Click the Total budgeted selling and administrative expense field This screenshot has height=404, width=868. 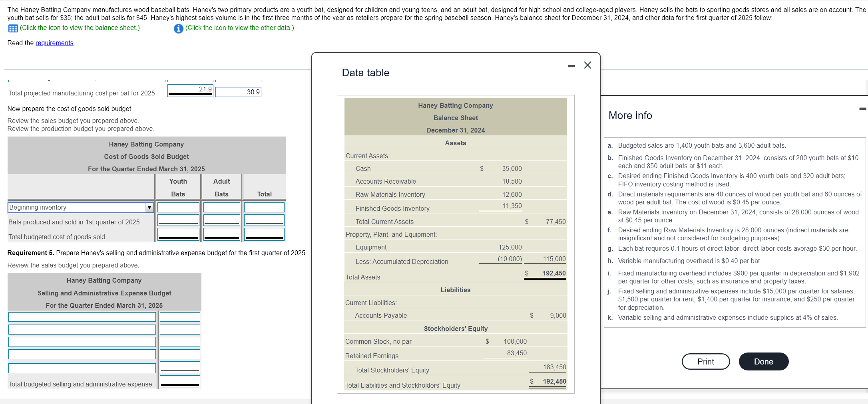[179, 382]
